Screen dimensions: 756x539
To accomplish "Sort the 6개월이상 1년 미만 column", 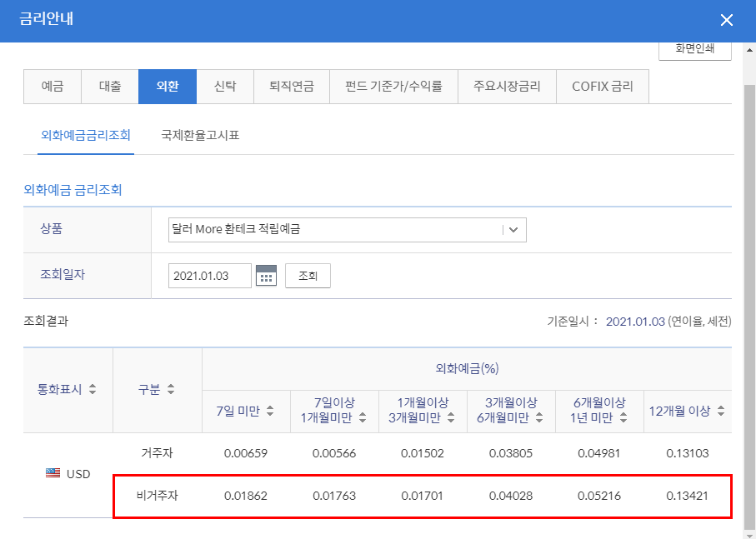I will point(623,418).
